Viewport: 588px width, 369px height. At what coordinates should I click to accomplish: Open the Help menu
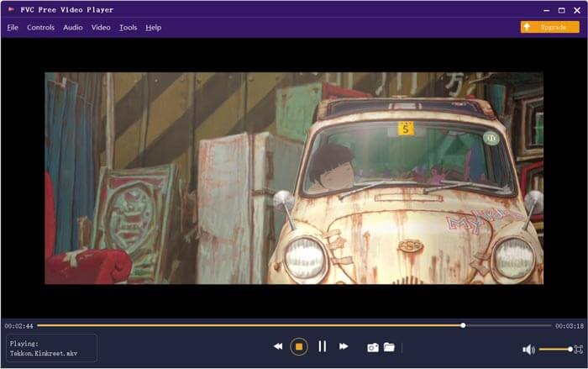coord(154,28)
